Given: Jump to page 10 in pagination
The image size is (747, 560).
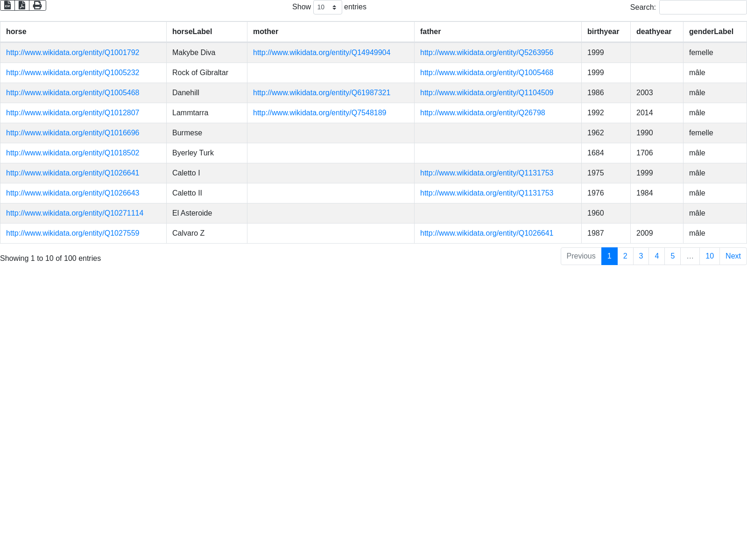Looking at the screenshot, I should pos(709,256).
